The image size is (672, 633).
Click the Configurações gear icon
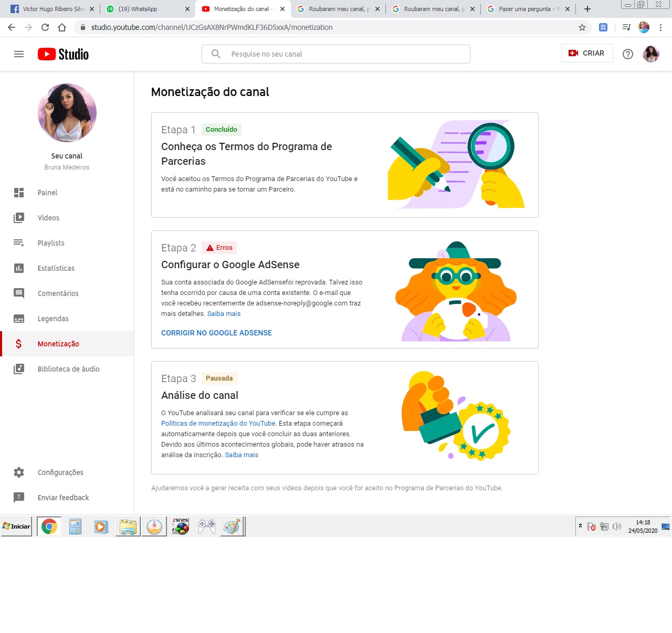[19, 472]
